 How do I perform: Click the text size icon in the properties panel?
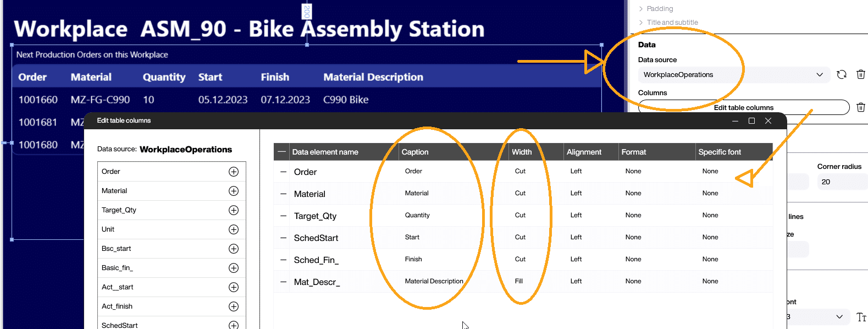[x=861, y=317]
